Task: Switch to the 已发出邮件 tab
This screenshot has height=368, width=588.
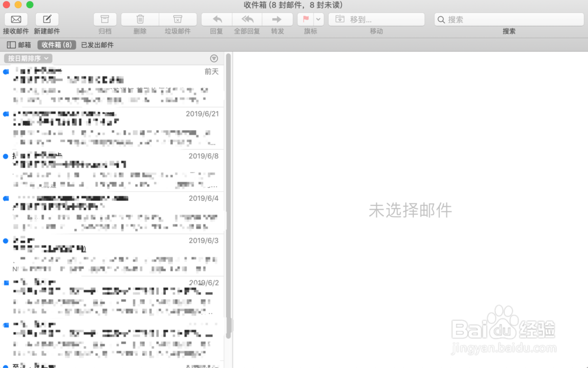Action: [x=98, y=45]
